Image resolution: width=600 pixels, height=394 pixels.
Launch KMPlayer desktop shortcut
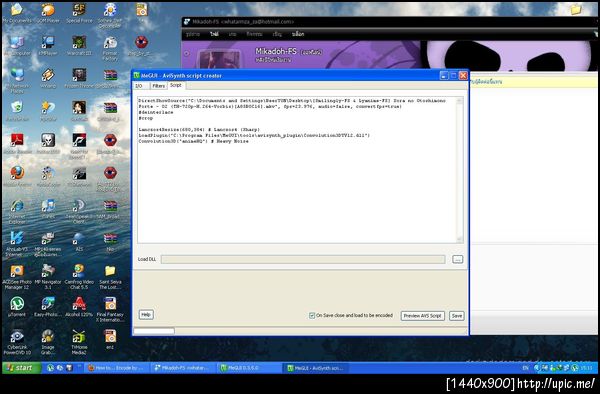coord(48,42)
